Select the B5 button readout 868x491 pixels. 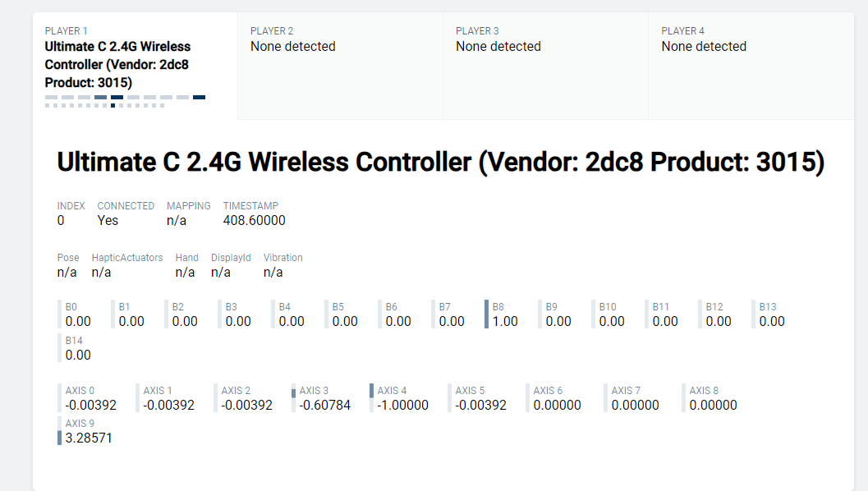tap(344, 314)
